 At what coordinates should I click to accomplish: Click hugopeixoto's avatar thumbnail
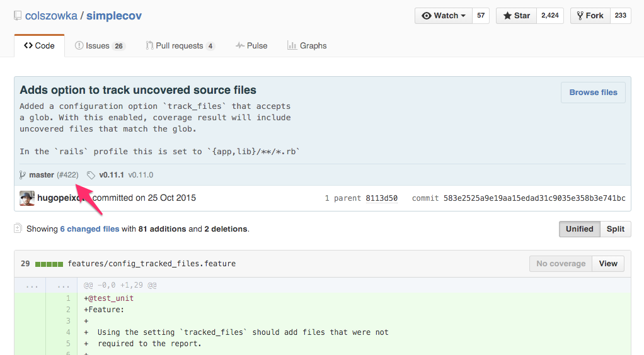point(27,198)
